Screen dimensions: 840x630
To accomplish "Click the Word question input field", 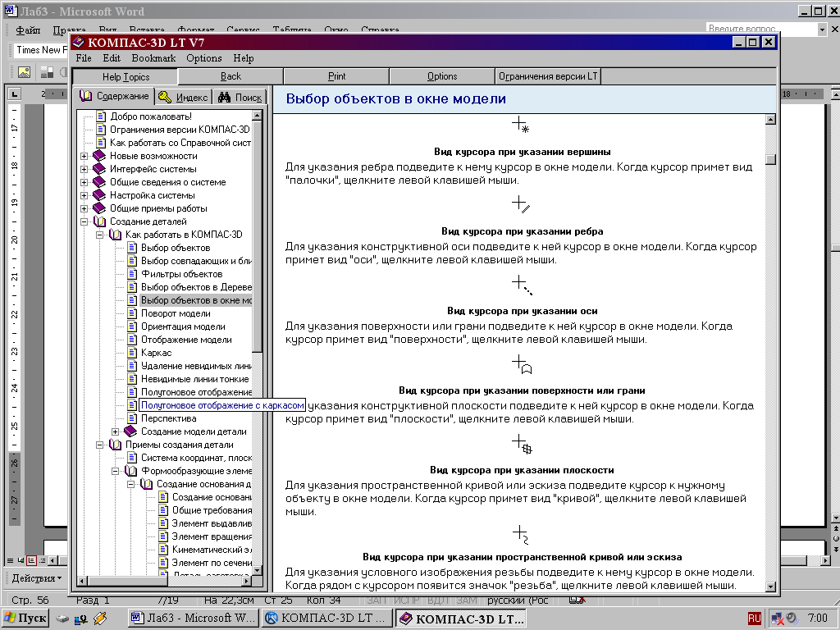I will pos(761,29).
